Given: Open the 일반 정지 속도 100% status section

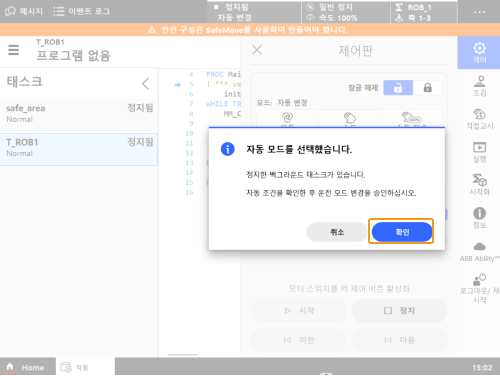Looking at the screenshot, I should tap(346, 12).
